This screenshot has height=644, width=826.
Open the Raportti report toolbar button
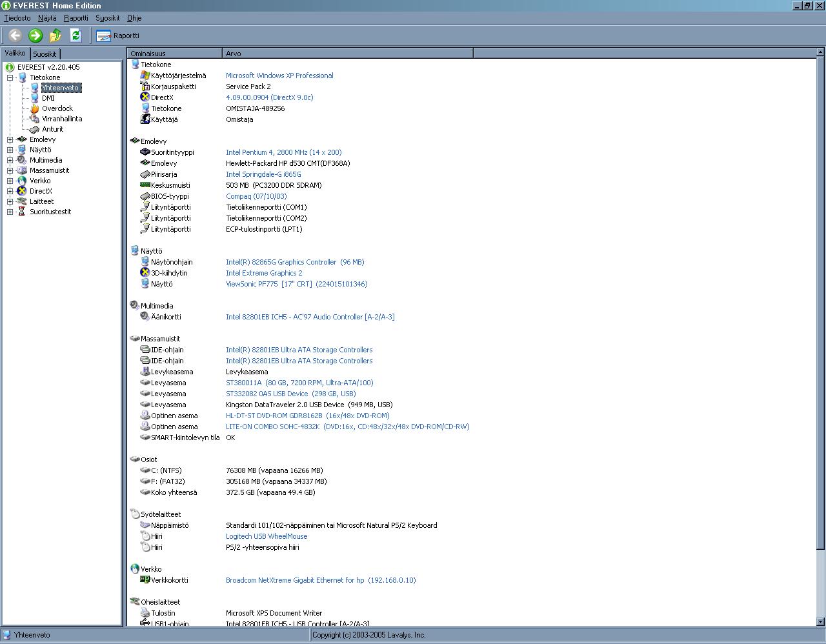118,35
